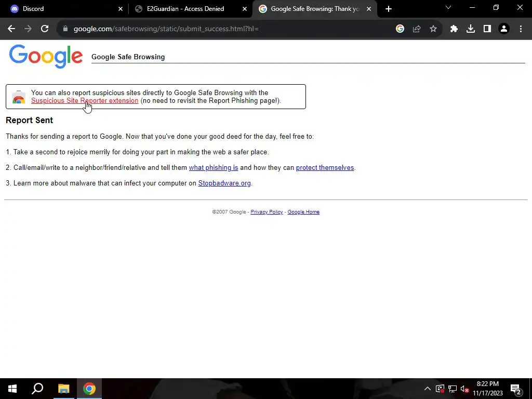
Task: View site information via lock icon
Action: tap(65, 29)
